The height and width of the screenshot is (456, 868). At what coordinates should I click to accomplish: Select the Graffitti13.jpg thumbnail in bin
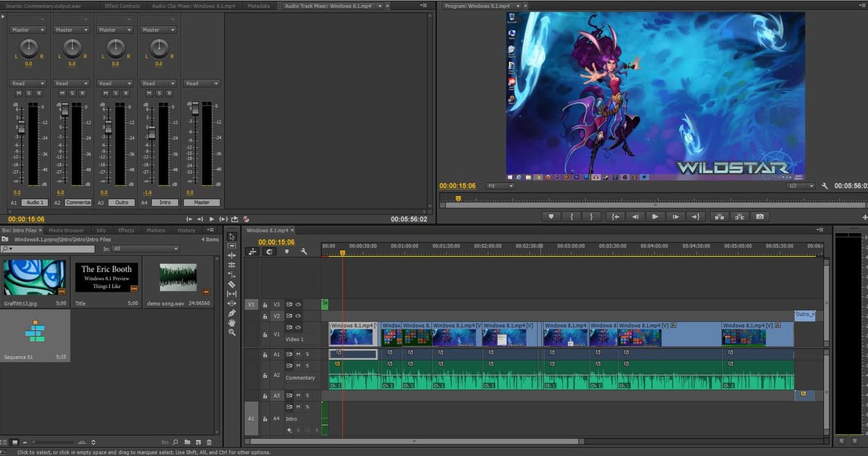pos(35,278)
